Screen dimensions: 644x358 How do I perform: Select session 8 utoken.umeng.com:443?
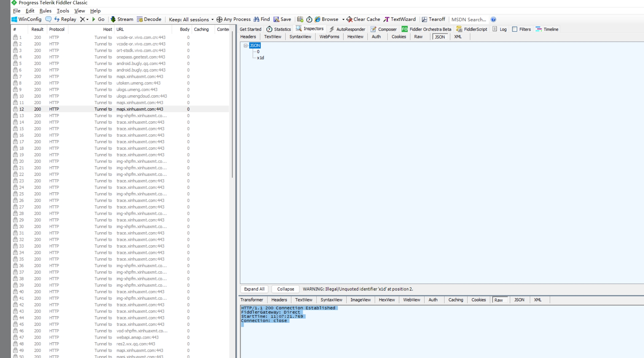(120, 83)
